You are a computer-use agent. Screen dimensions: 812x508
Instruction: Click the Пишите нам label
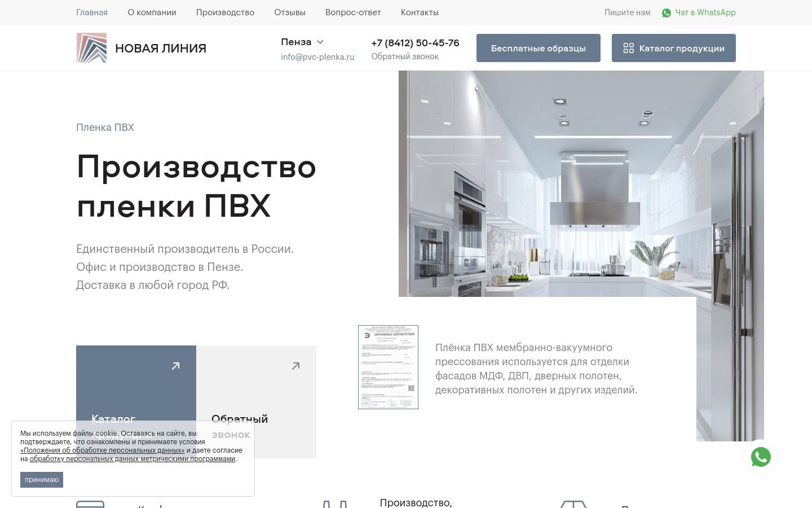(x=627, y=12)
